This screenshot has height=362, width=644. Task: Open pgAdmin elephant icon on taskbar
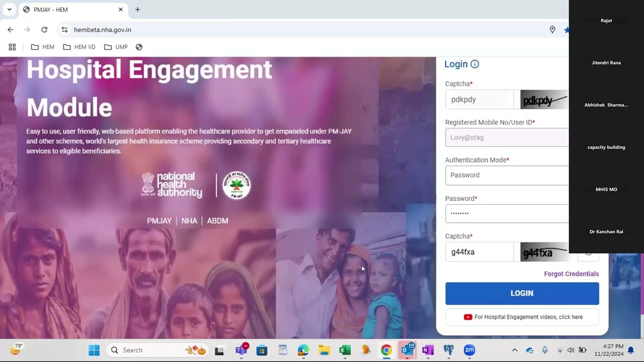pyautogui.click(x=449, y=350)
